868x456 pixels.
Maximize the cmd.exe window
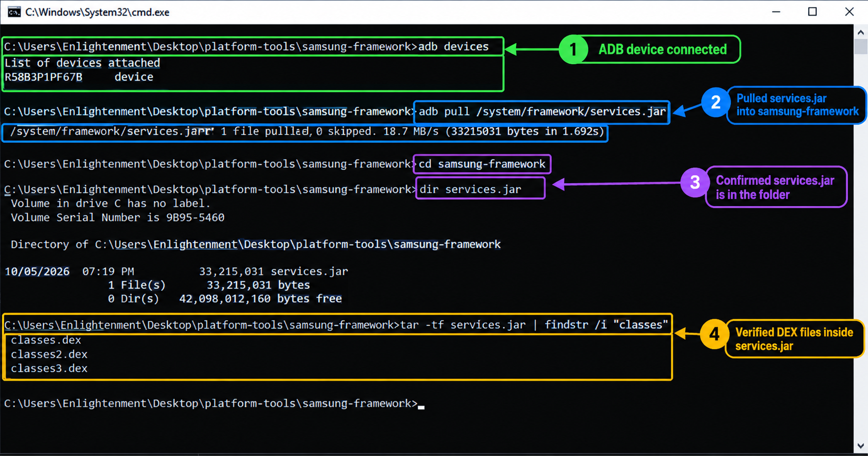(812, 12)
